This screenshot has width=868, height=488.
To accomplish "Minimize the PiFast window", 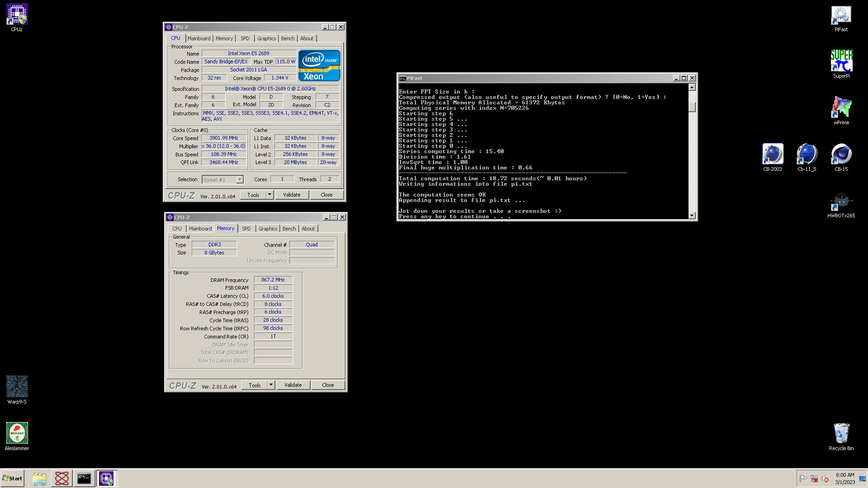I will pos(676,78).
